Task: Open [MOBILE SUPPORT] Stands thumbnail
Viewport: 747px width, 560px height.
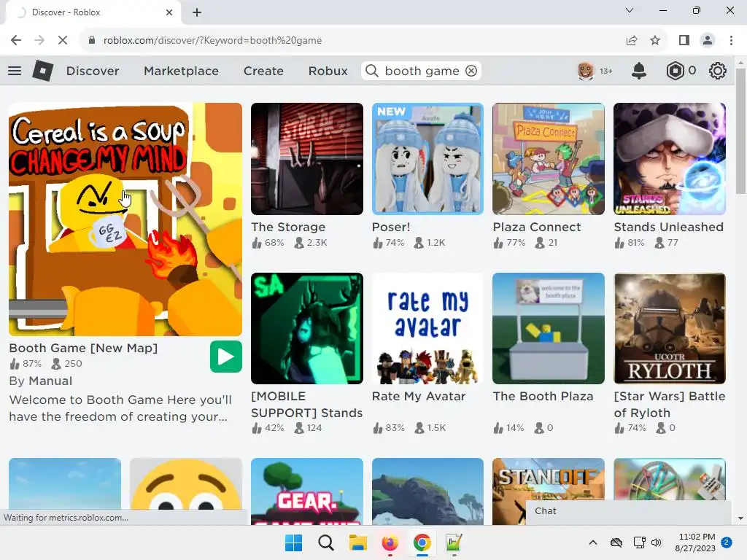Action: tap(307, 329)
